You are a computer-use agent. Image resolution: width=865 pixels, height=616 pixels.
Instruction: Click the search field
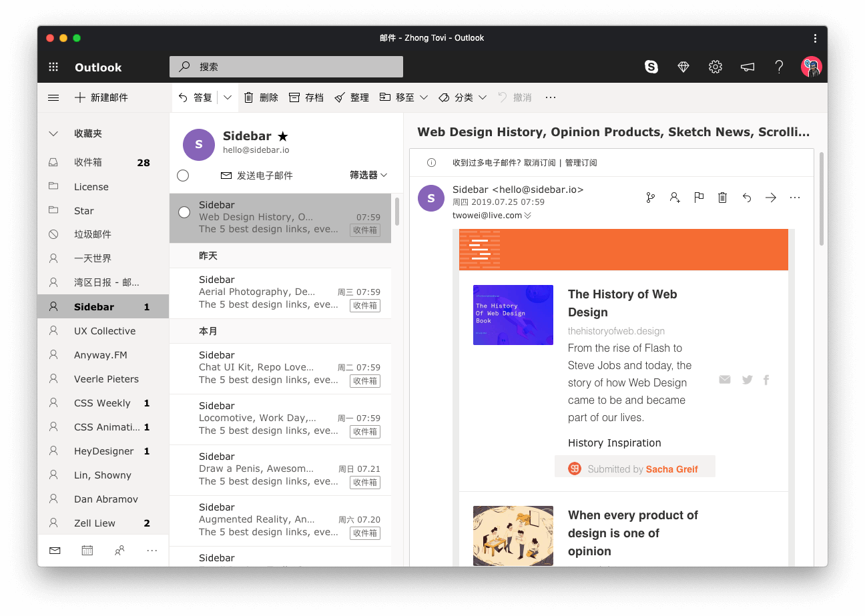(x=286, y=67)
